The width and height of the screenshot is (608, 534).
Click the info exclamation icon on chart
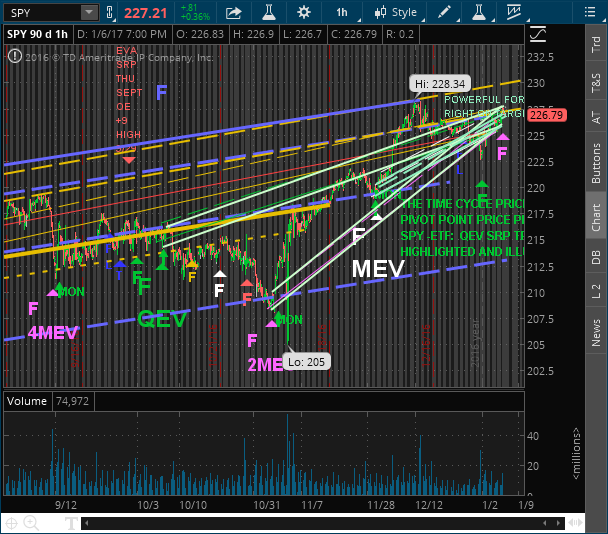[x=15, y=56]
